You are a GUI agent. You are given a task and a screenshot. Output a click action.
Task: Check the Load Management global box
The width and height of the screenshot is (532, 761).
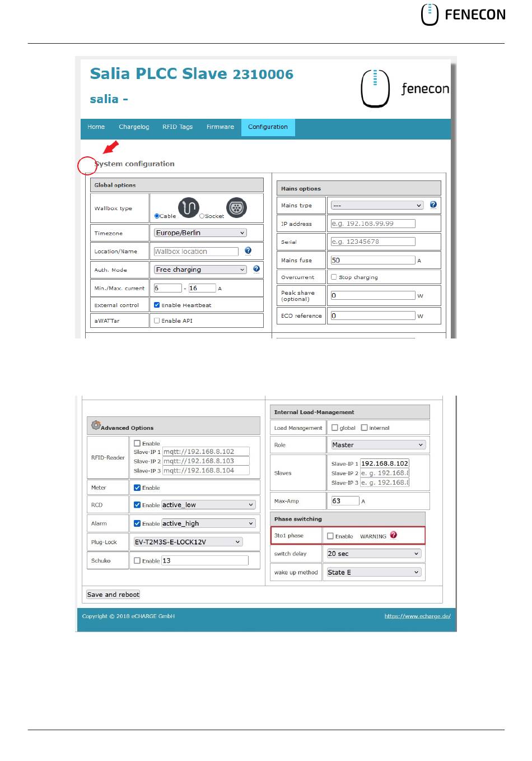click(x=335, y=428)
